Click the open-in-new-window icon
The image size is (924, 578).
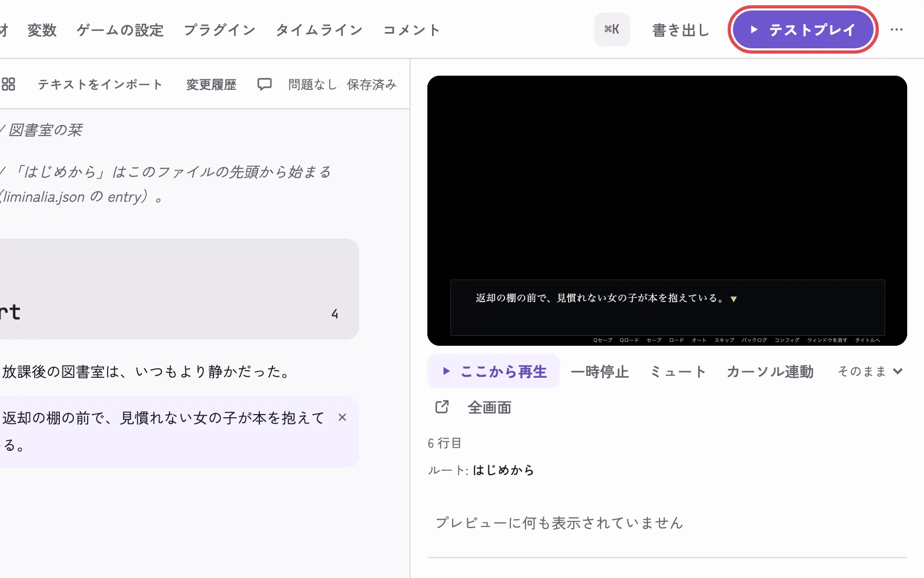point(442,407)
